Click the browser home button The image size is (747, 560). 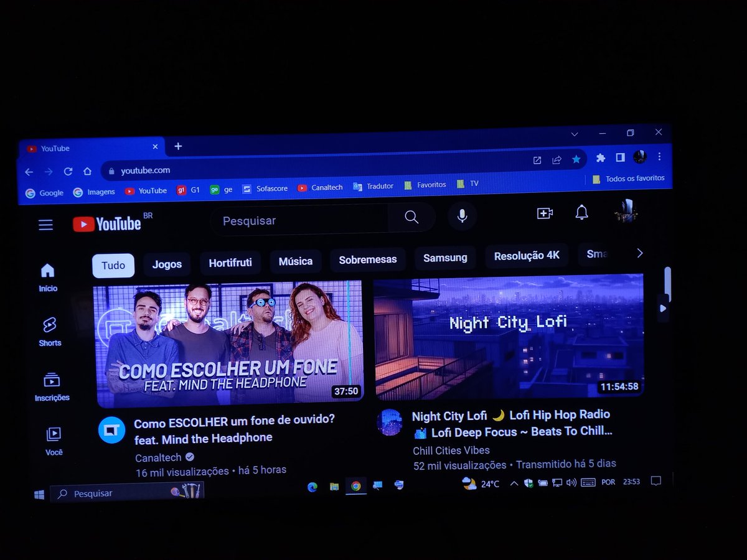pyautogui.click(x=87, y=171)
